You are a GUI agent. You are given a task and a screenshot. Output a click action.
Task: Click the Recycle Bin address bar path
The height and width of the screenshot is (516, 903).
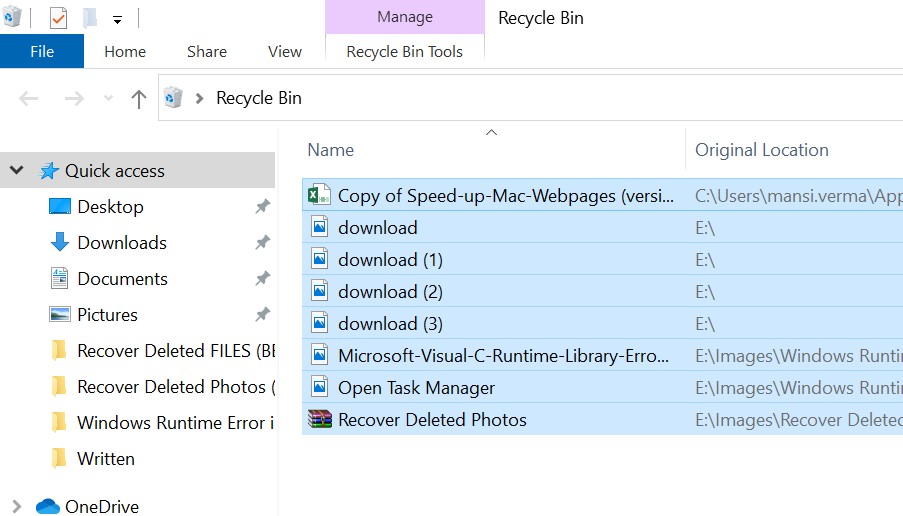[259, 98]
